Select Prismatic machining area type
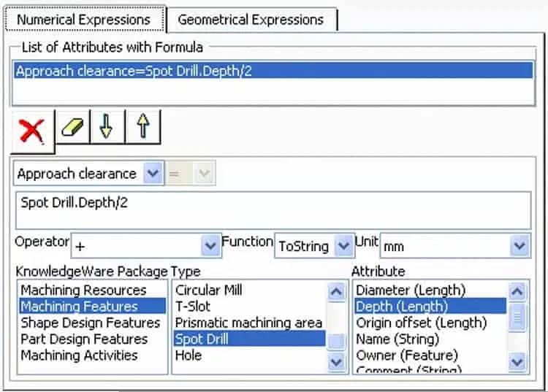The width and height of the screenshot is (548, 392). pyautogui.click(x=250, y=323)
